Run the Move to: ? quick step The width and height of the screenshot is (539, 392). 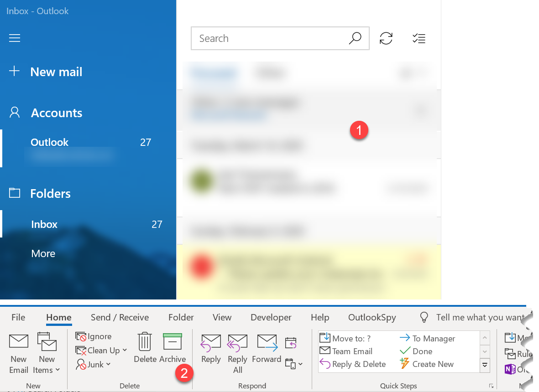[x=345, y=338]
